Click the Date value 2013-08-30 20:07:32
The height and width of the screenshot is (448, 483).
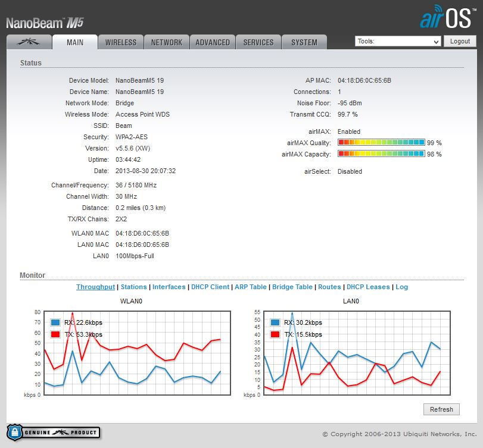tap(145, 171)
